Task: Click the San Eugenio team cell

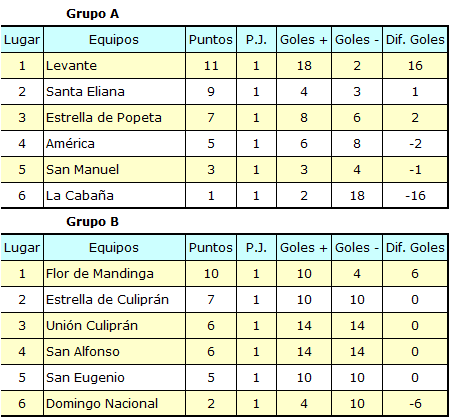Action: pyautogui.click(x=114, y=378)
